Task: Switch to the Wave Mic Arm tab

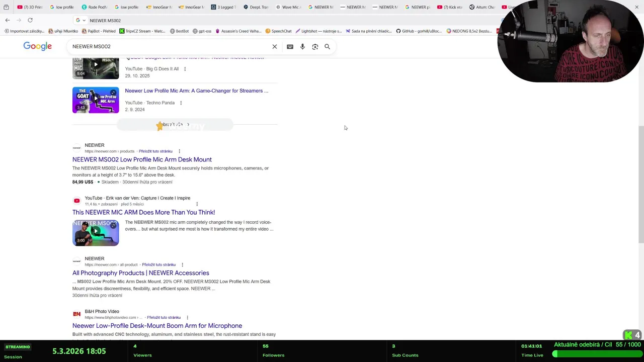Action: 288,7
